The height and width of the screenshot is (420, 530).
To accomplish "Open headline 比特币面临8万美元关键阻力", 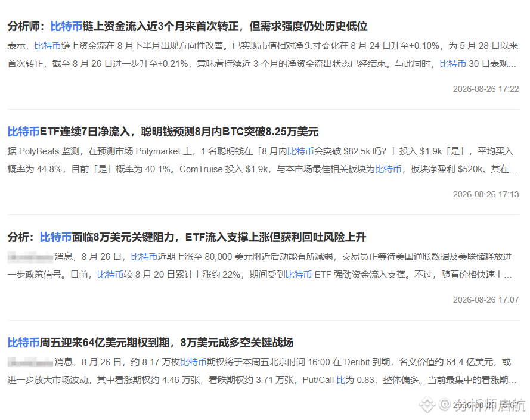I will coord(187,237).
